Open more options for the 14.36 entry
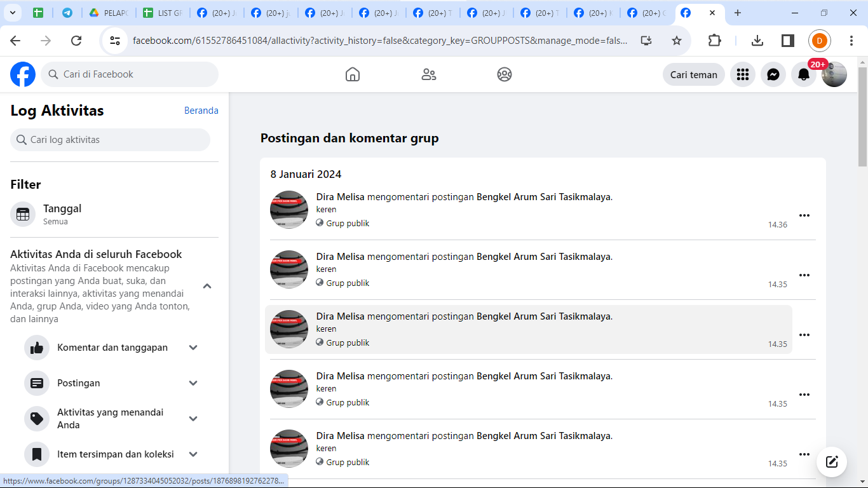 tap(804, 215)
